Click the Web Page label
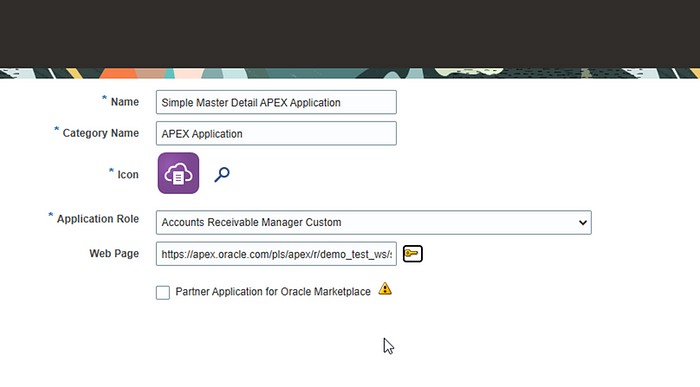The image size is (700, 387). coord(114,254)
